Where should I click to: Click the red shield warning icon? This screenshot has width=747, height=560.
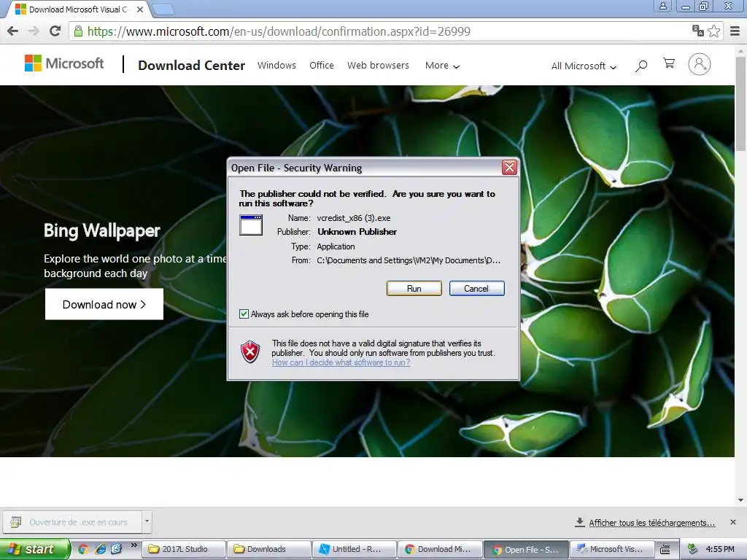click(x=250, y=352)
